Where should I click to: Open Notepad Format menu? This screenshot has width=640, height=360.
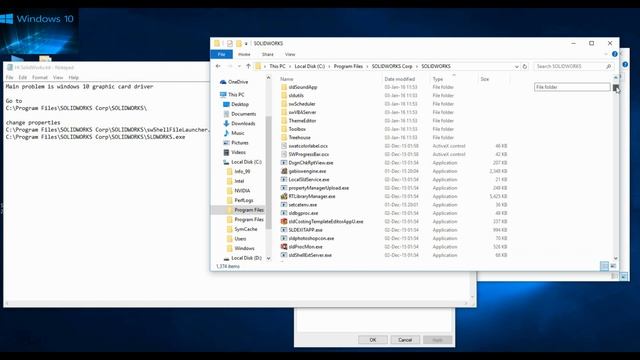coord(40,77)
